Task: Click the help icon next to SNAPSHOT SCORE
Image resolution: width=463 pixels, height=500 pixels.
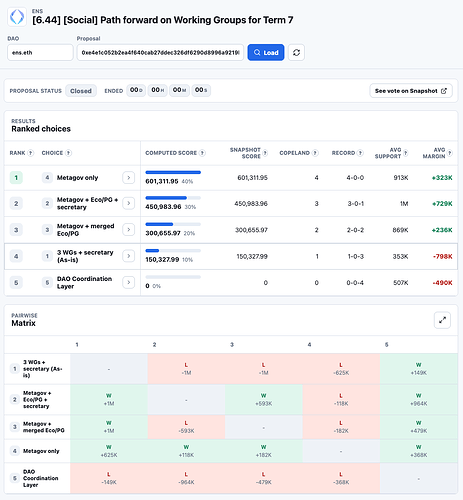Action: (265, 153)
